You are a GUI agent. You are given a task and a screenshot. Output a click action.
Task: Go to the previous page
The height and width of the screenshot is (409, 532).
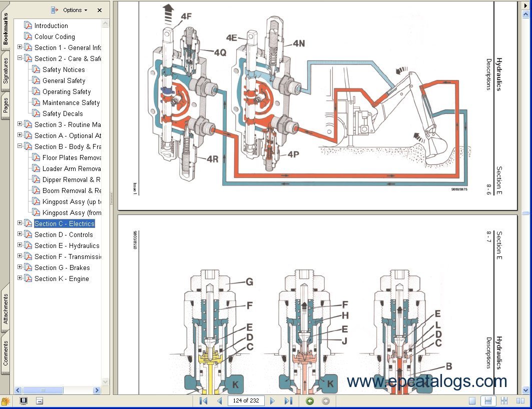pyautogui.click(x=219, y=401)
